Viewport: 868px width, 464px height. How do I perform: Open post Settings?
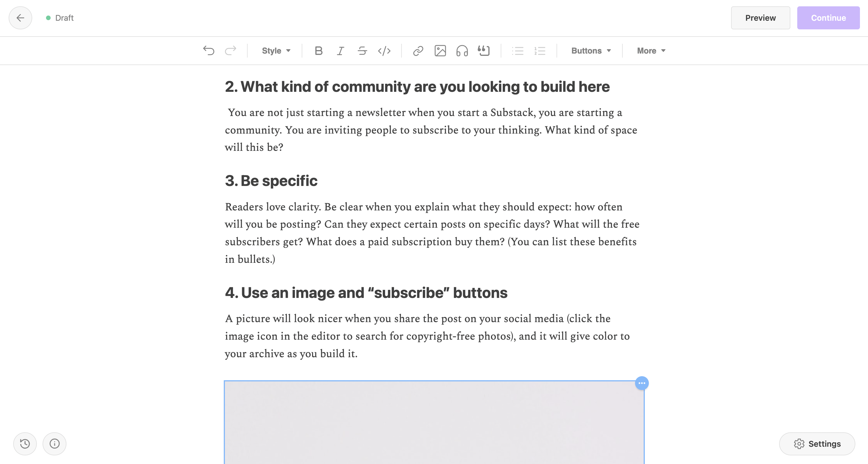(817, 444)
